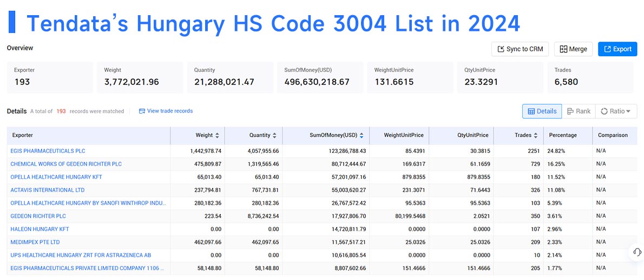This screenshot has height=280, width=644.
Task: Export the exporter list
Action: point(617,49)
